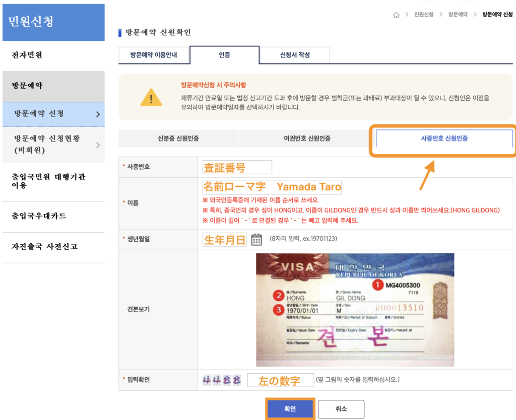Open 전자민원 in the sidebar

(27, 55)
